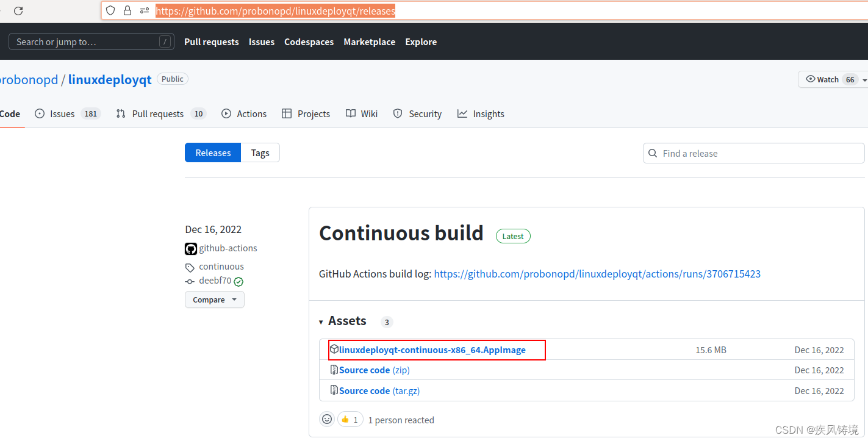The height and width of the screenshot is (441, 868).
Task: Click the page refresh icon
Action: click(18, 10)
